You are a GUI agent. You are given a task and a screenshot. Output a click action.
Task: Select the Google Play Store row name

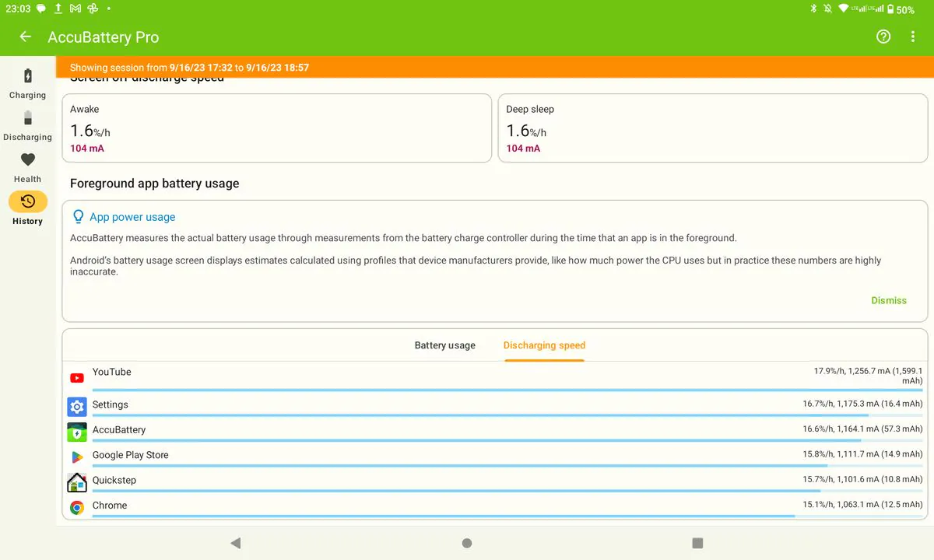[x=131, y=455]
